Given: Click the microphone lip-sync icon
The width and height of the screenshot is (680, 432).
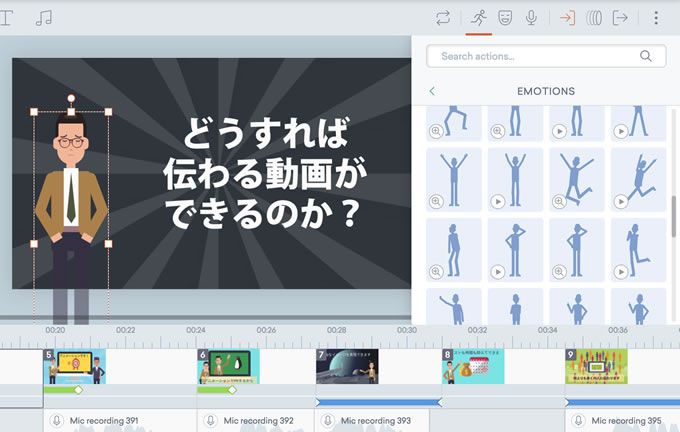Looking at the screenshot, I should (531, 18).
